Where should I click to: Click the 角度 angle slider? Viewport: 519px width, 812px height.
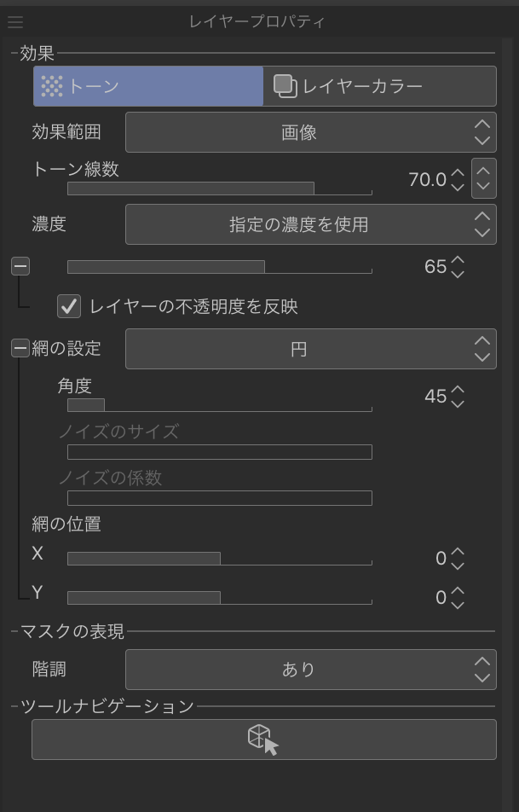click(219, 405)
